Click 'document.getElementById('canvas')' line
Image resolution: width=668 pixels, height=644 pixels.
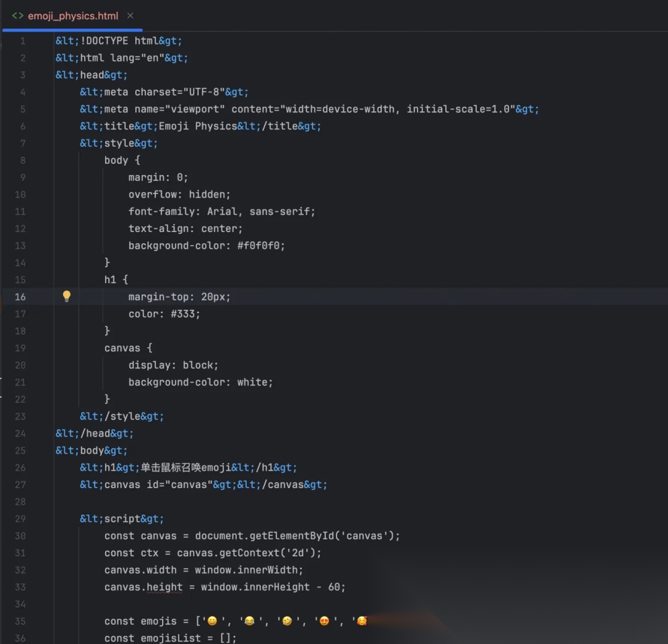pyautogui.click(x=252, y=536)
